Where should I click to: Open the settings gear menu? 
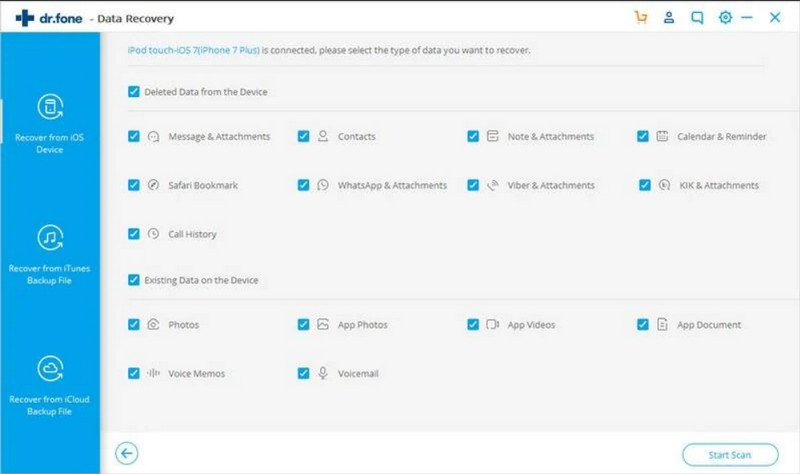point(723,17)
